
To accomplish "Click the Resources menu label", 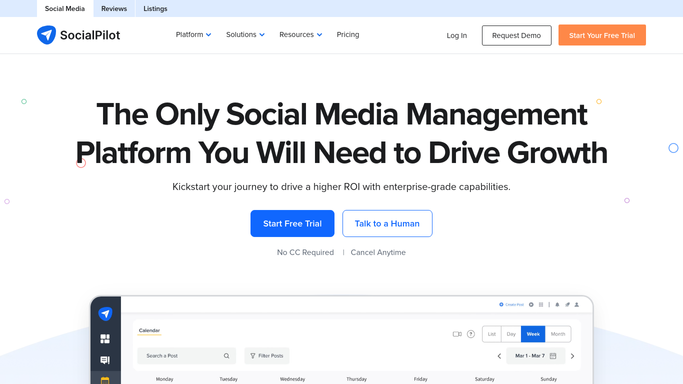I will point(296,34).
